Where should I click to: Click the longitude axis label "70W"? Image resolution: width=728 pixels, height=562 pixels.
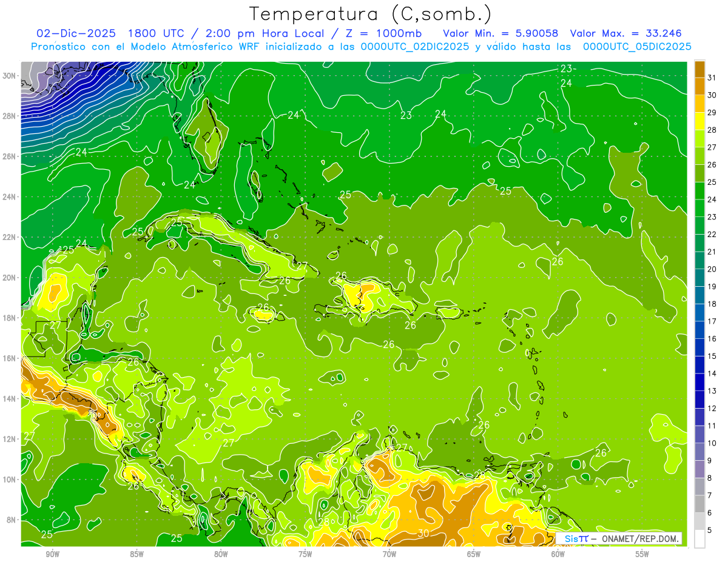click(x=389, y=554)
